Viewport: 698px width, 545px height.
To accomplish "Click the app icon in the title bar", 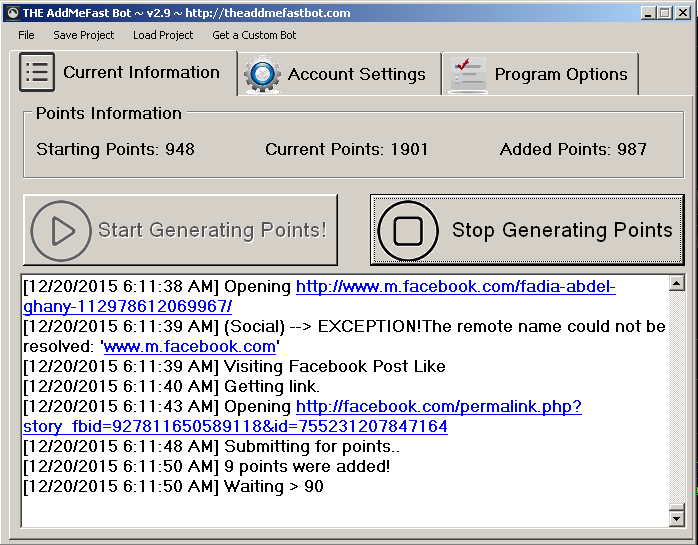I will pyautogui.click(x=12, y=13).
